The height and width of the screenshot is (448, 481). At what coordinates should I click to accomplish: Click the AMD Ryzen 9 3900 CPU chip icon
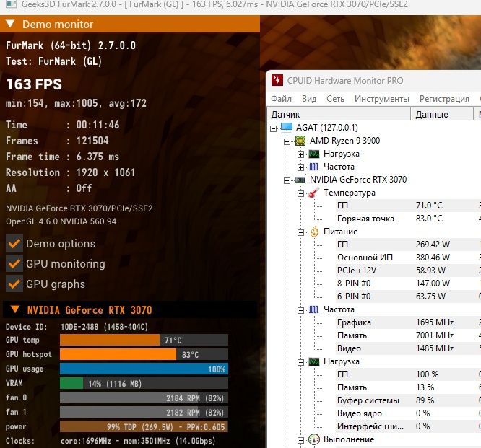(300, 141)
